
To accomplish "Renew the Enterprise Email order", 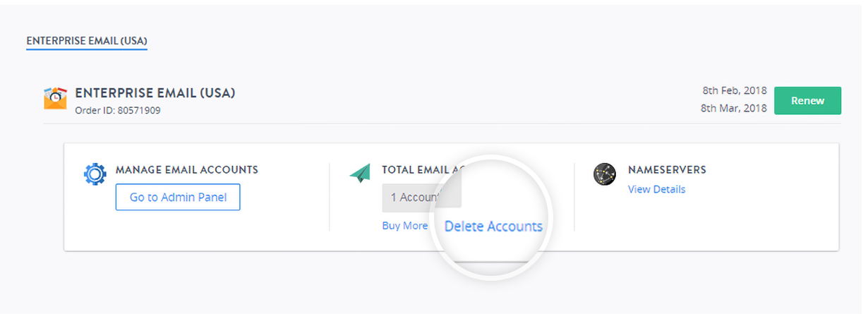I will (x=807, y=100).
